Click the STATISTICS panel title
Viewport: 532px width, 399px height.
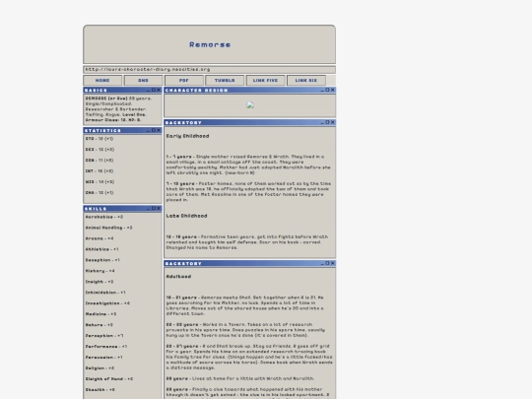pyautogui.click(x=102, y=131)
